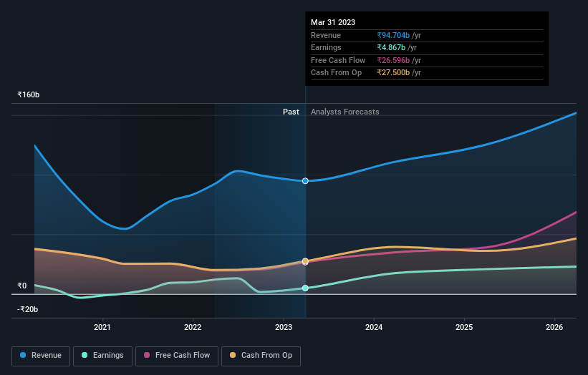The height and width of the screenshot is (375, 588).
Task: Click the Free Cash Flow row label in the tooltip
Action: (338, 60)
